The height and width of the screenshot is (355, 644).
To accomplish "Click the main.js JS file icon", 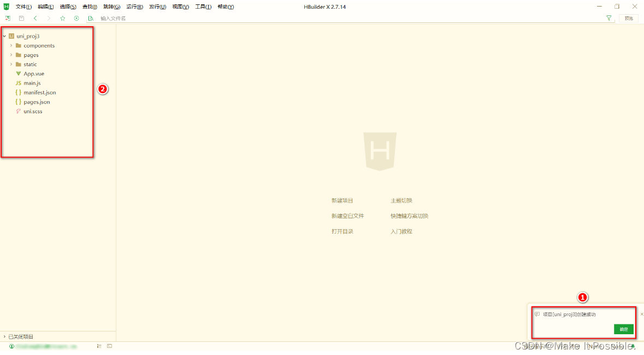I will pos(18,83).
